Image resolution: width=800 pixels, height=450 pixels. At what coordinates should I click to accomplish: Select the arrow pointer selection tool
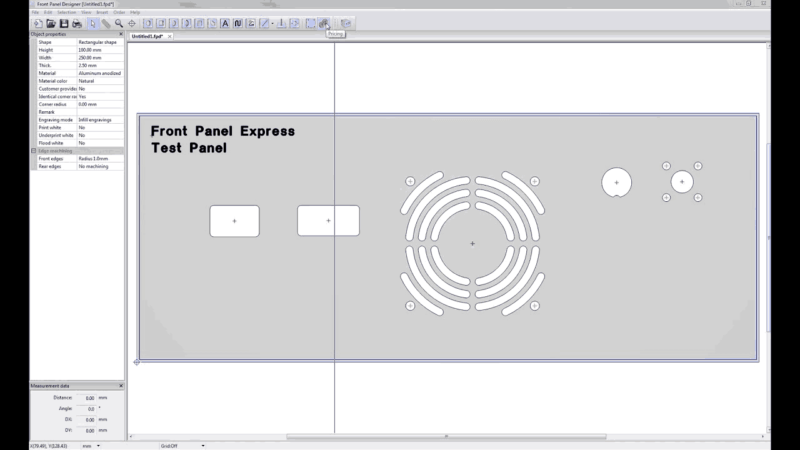[x=92, y=23]
